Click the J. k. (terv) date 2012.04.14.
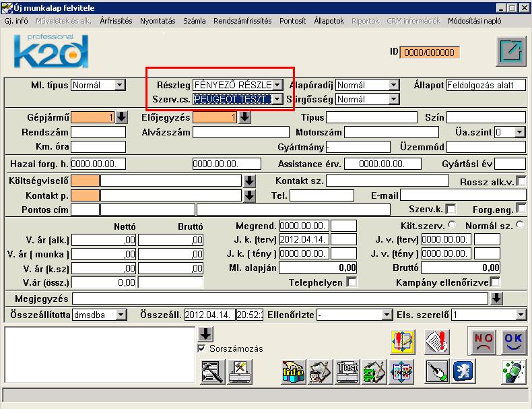This screenshot has height=409, width=532. click(x=304, y=239)
